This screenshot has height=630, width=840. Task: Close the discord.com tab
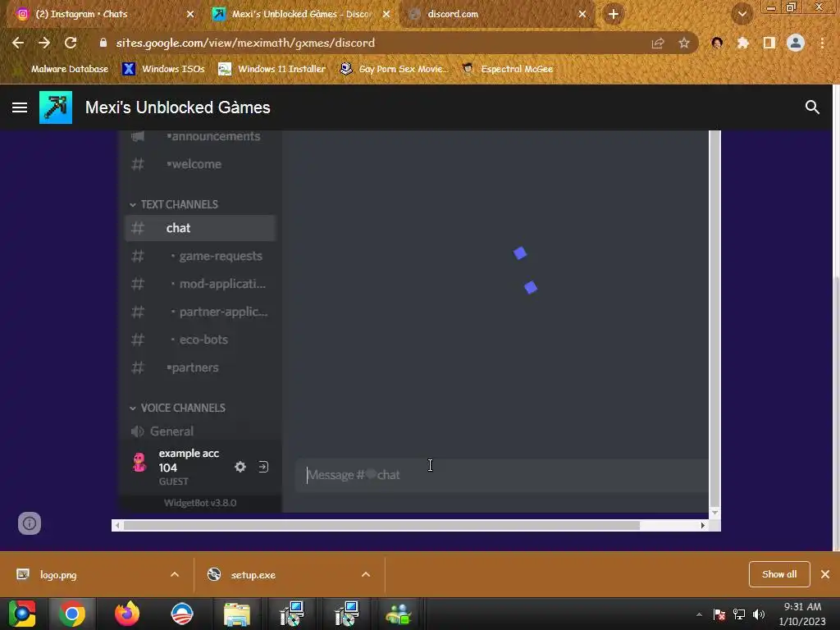(x=582, y=14)
